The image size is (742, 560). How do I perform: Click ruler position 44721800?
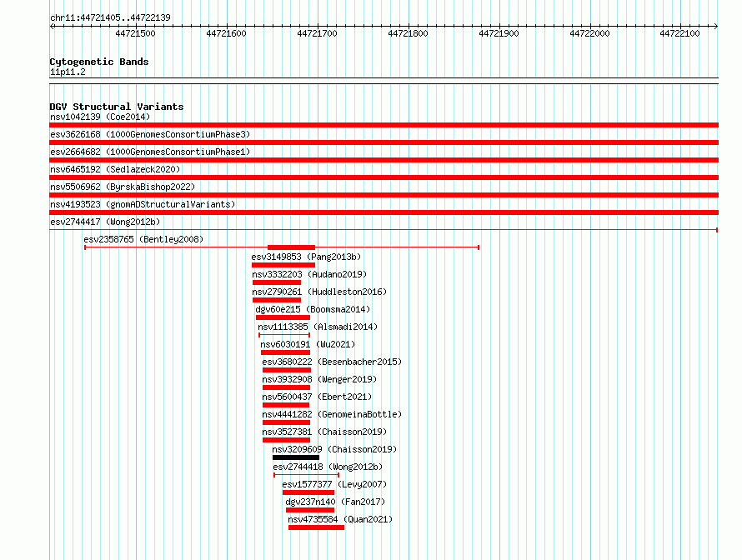click(x=408, y=33)
